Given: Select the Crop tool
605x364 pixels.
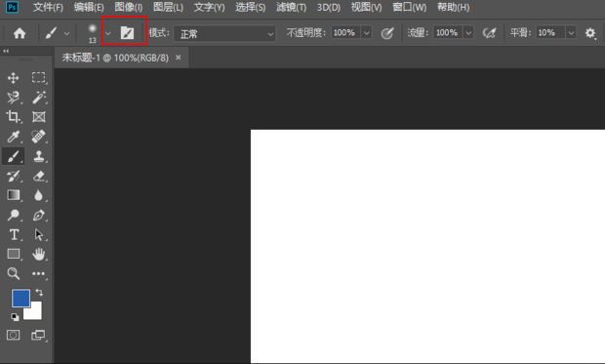Looking at the screenshot, I should [13, 116].
